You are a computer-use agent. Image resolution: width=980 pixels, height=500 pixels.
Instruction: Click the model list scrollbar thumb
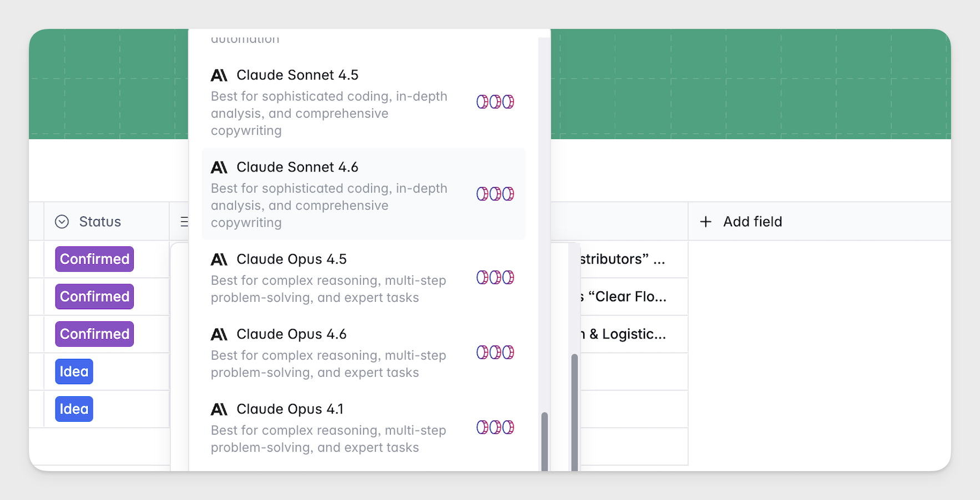[544, 442]
